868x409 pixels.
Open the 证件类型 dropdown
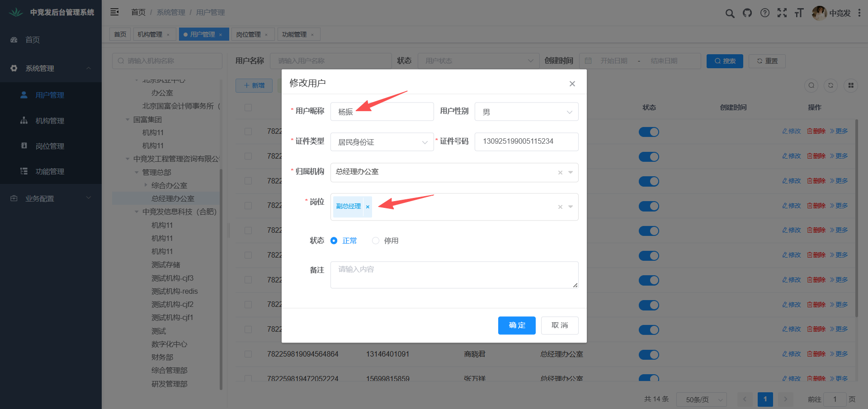click(382, 142)
